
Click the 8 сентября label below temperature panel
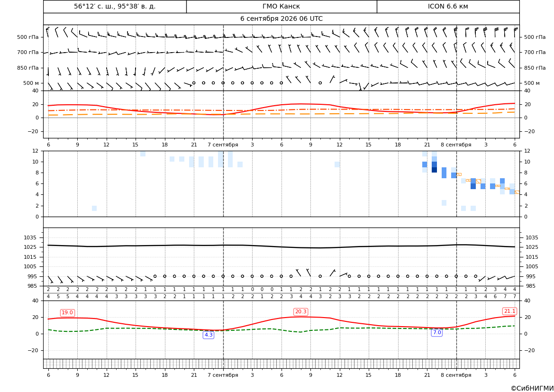(x=456, y=145)
